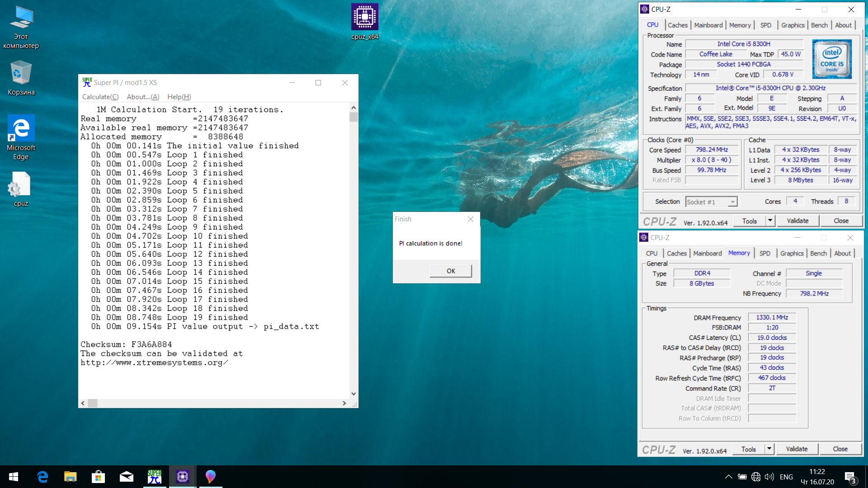Image resolution: width=868 pixels, height=488 pixels.
Task: Open the cpuz_x64 desktop shortcut
Action: [364, 22]
